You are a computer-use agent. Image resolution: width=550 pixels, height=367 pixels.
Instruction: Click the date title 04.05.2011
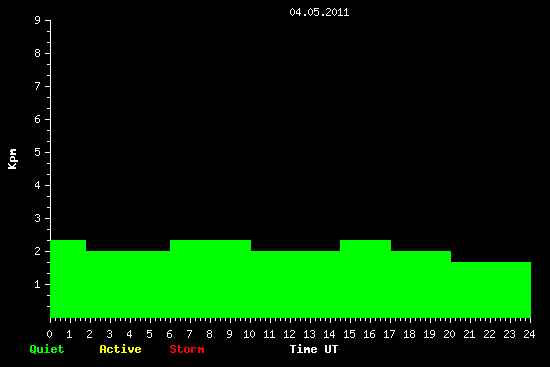click(319, 12)
